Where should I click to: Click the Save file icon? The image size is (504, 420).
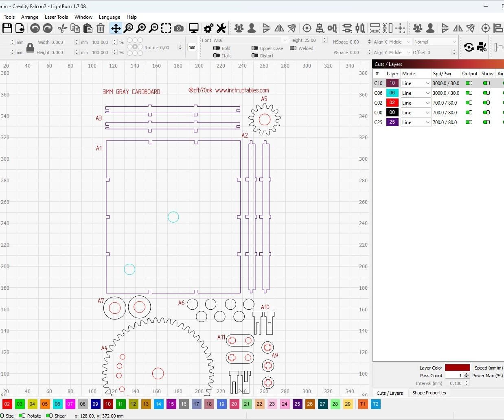point(7,28)
